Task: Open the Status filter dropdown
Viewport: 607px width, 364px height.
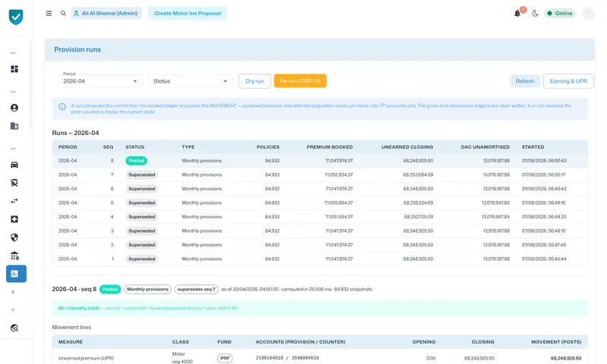Action: point(190,81)
